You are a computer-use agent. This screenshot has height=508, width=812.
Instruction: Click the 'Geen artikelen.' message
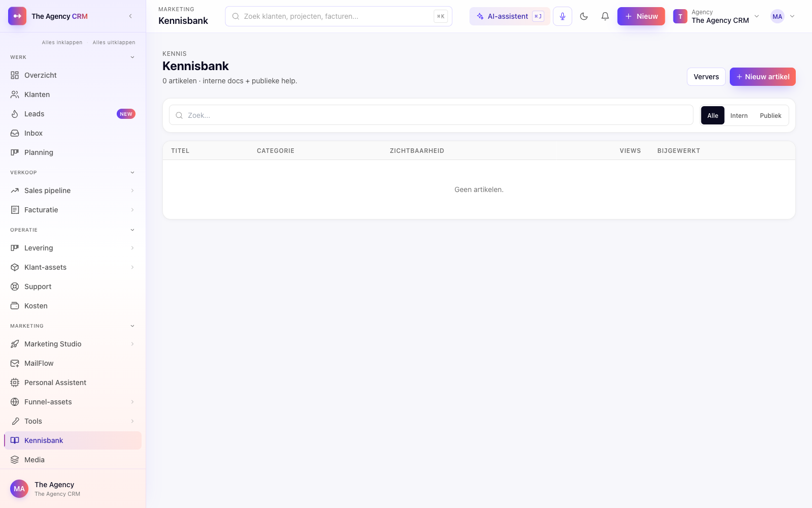(x=479, y=189)
